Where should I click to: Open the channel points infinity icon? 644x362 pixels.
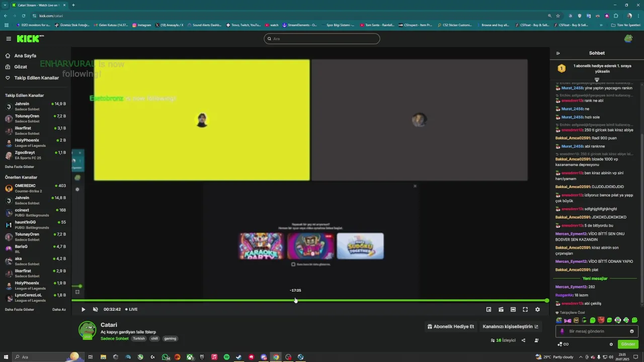[563, 344]
